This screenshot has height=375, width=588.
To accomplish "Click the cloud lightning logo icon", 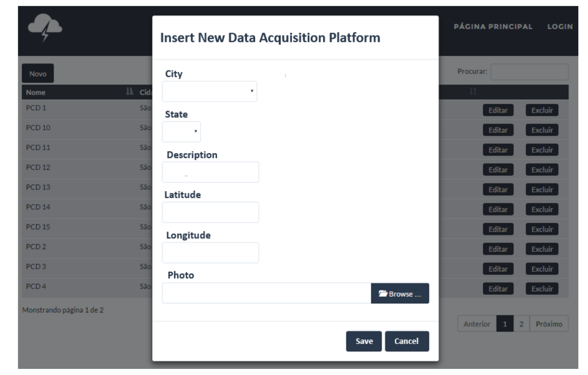I will point(45,27).
